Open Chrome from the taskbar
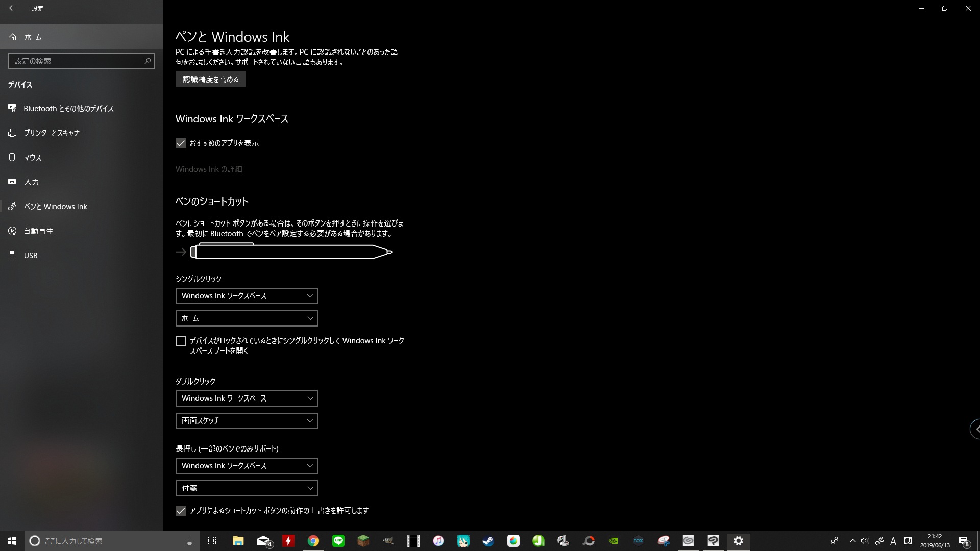Screen dimensions: 980x551 point(313,541)
